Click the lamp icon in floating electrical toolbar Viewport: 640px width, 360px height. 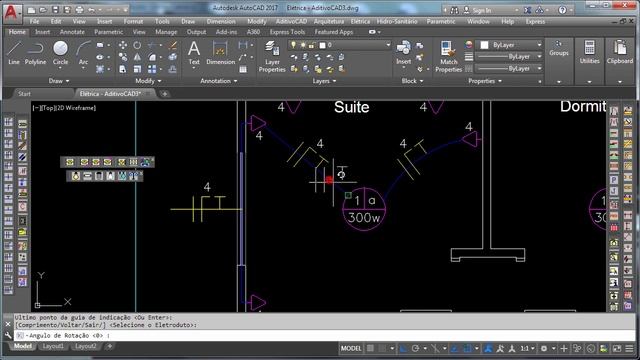[x=76, y=176]
